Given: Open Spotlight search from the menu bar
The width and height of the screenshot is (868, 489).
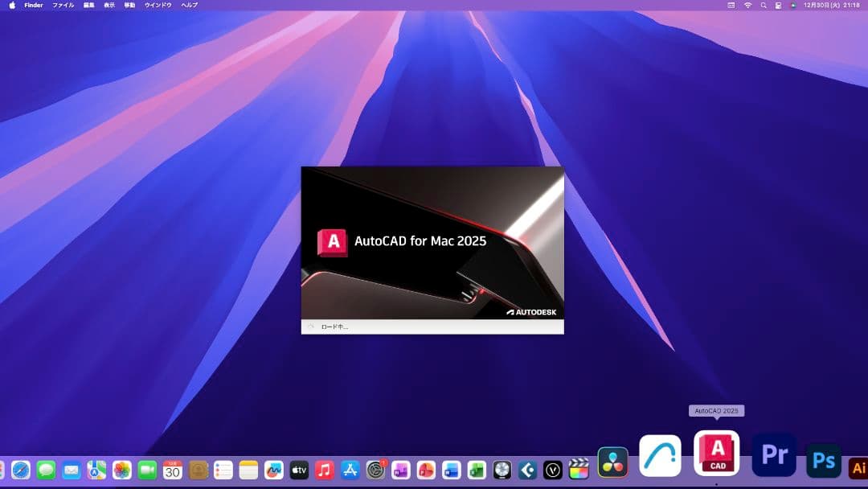Looking at the screenshot, I should [762, 5].
